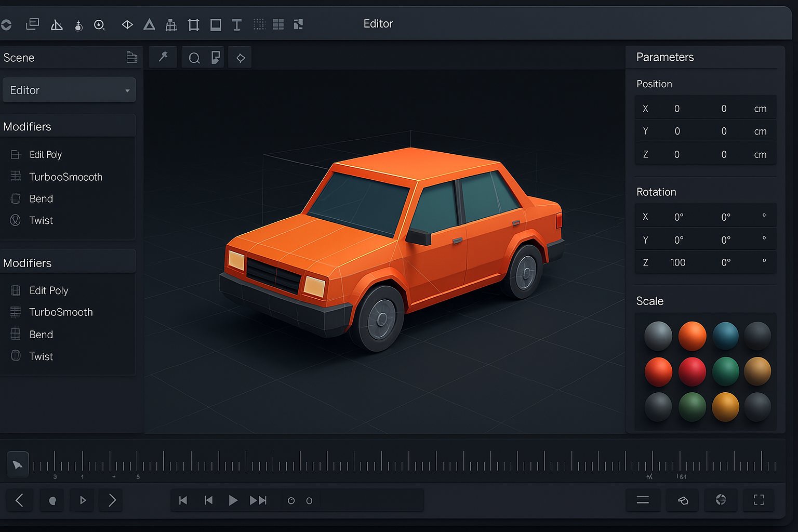Screen dimensions: 798x532
Task: Select the triangle shape tool icon
Action: (149, 24)
